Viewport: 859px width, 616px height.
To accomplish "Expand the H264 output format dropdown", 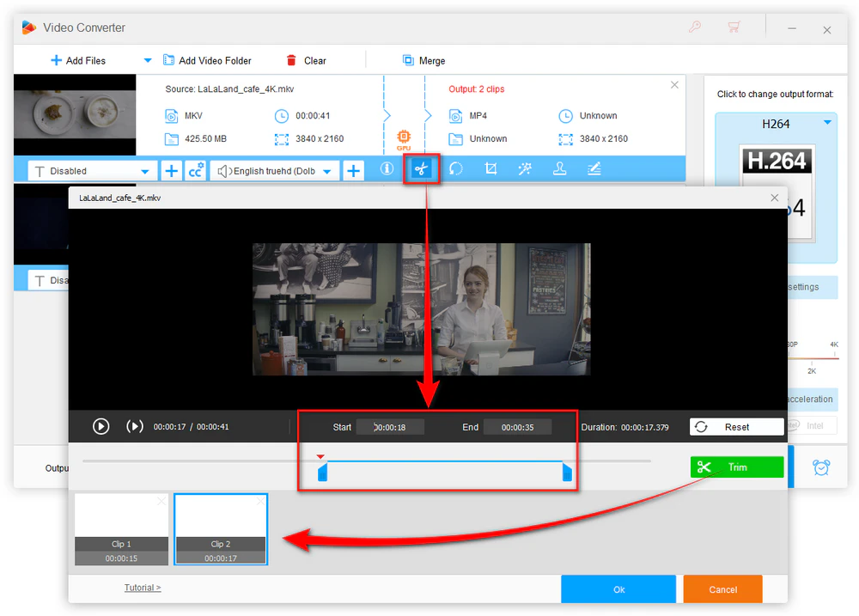I will 827,123.
